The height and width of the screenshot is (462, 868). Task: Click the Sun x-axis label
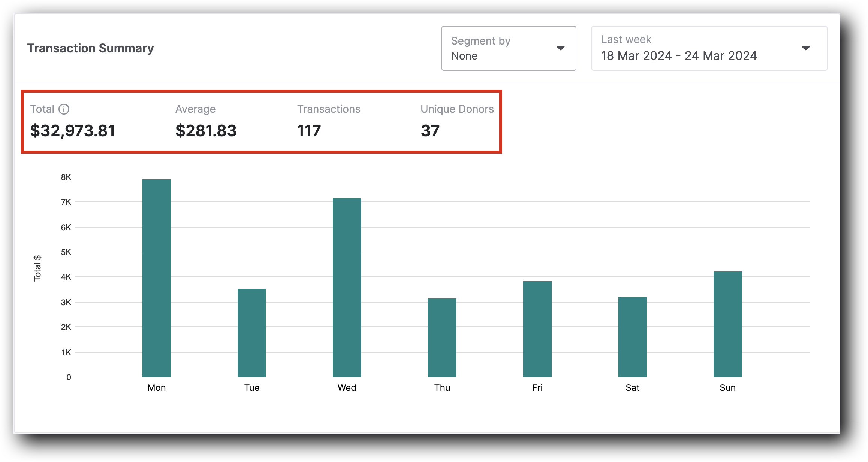pos(727,387)
